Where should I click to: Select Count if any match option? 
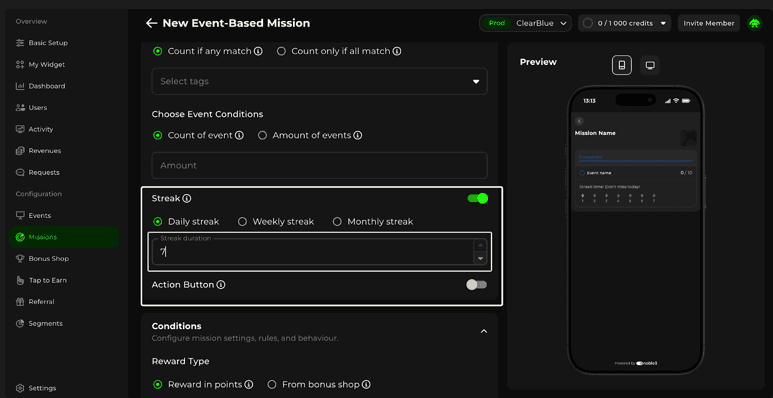pos(158,51)
